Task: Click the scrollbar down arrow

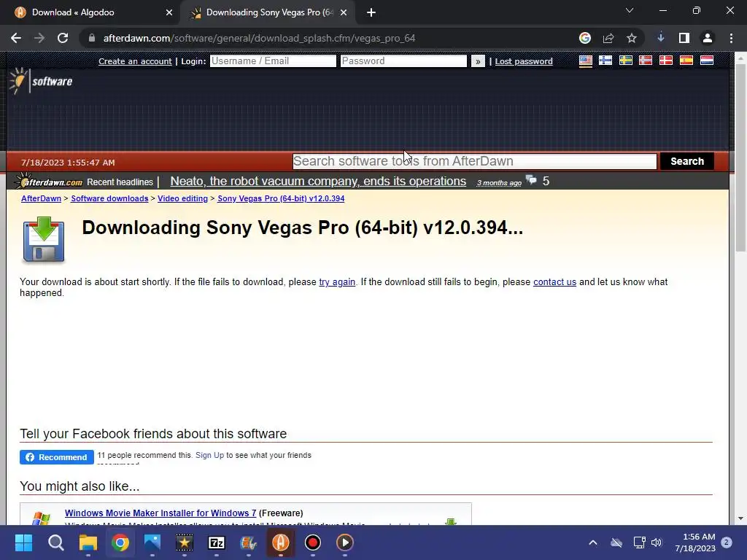Action: 740,518
